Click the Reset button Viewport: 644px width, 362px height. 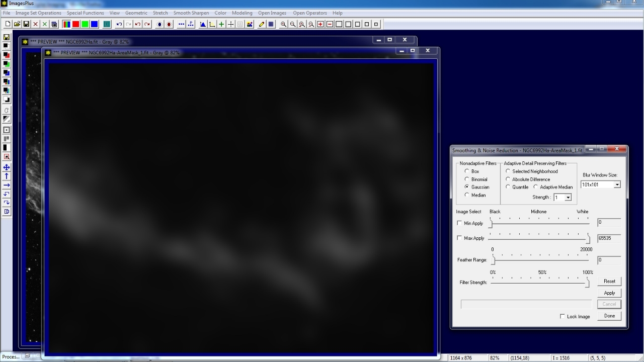pos(609,281)
